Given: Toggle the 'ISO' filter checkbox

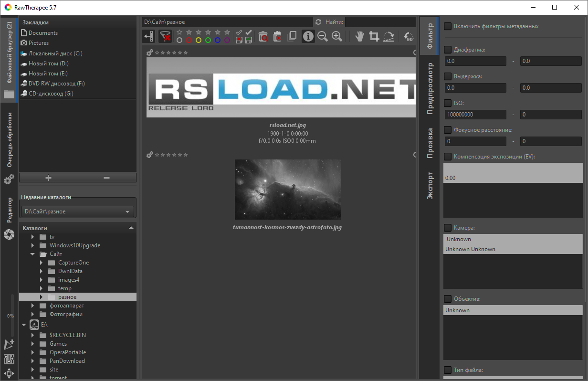Looking at the screenshot, I should 447,103.
